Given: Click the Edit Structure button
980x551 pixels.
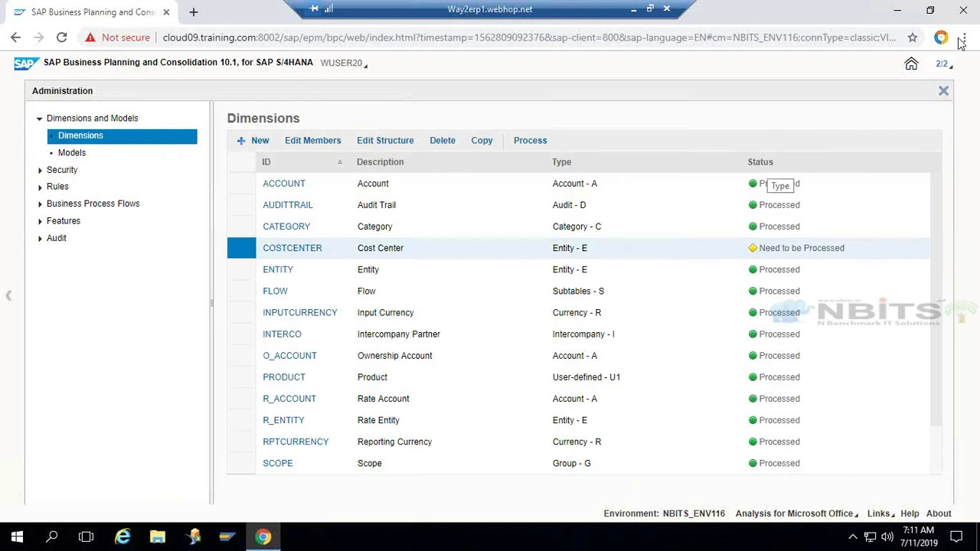Looking at the screenshot, I should coord(385,141).
